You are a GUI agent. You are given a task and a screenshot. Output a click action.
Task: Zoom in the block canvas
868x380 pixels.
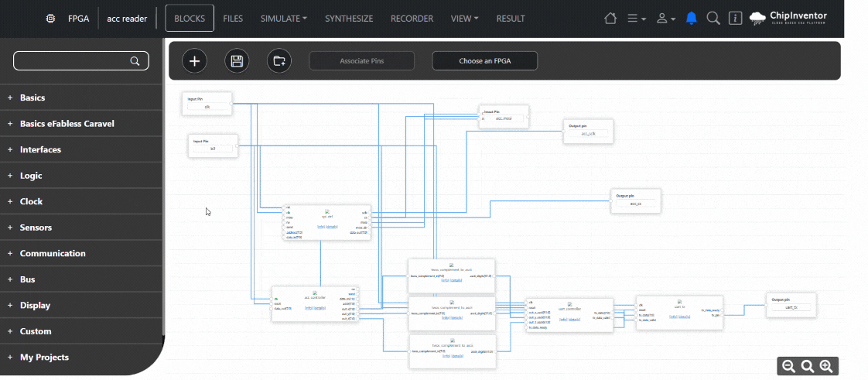tap(826, 366)
